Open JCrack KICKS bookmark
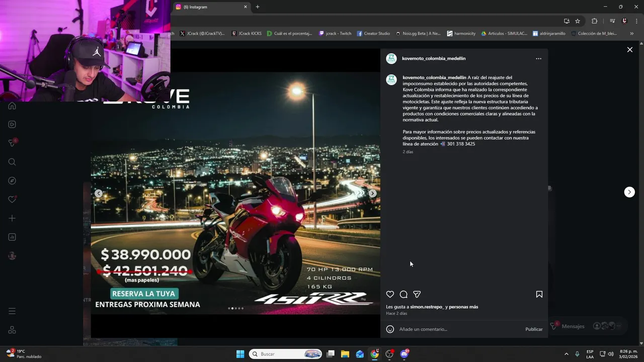Image resolution: width=644 pixels, height=362 pixels. (247, 34)
